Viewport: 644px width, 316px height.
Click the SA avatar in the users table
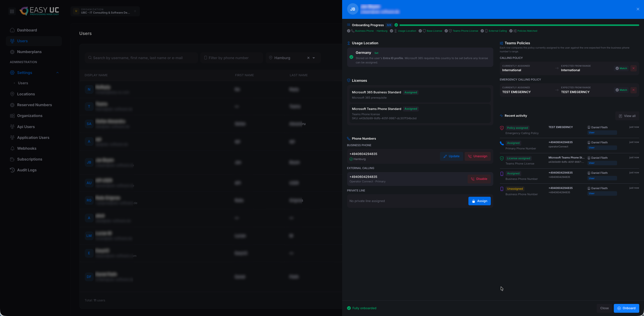click(89, 124)
